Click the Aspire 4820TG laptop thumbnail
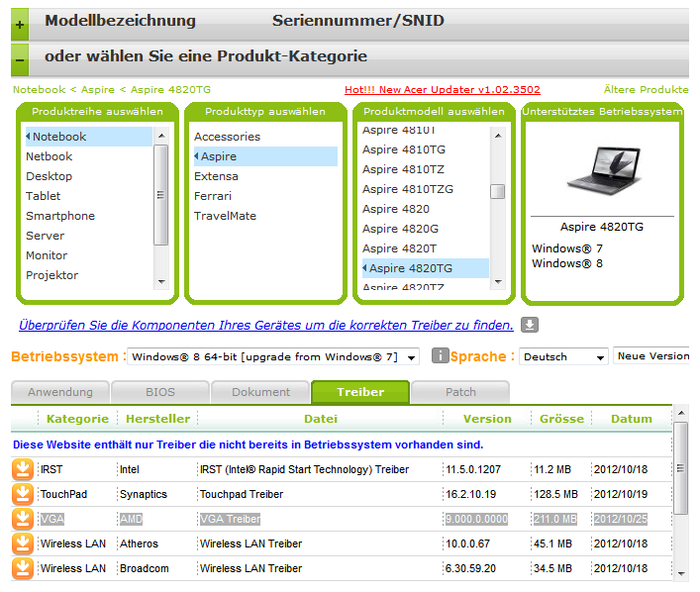Viewport: 700px width, 592px height. pyautogui.click(x=604, y=170)
